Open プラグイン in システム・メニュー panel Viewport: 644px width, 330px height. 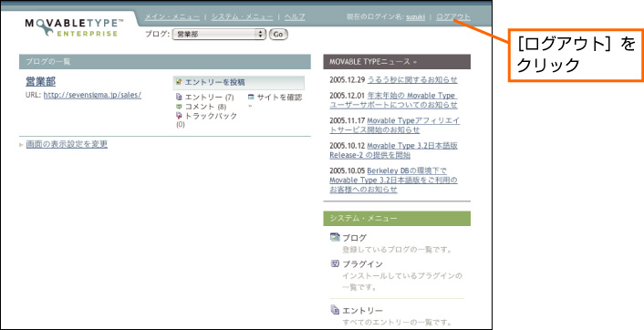363,264
